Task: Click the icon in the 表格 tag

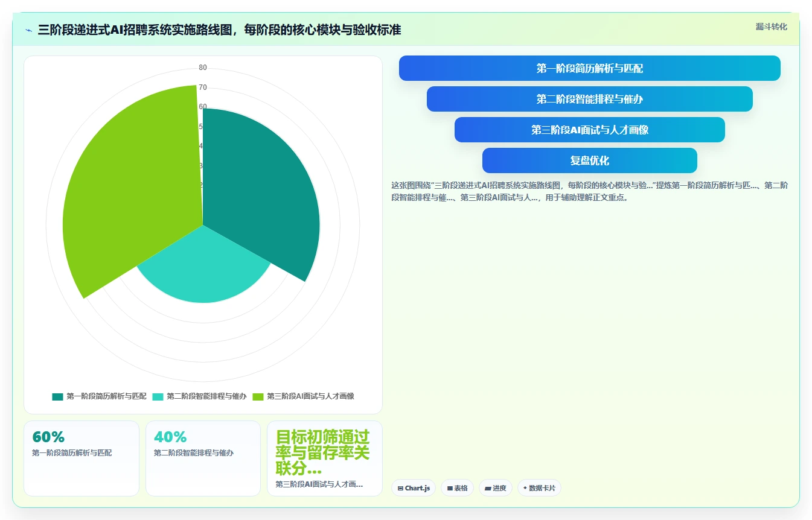Action: pyautogui.click(x=450, y=488)
